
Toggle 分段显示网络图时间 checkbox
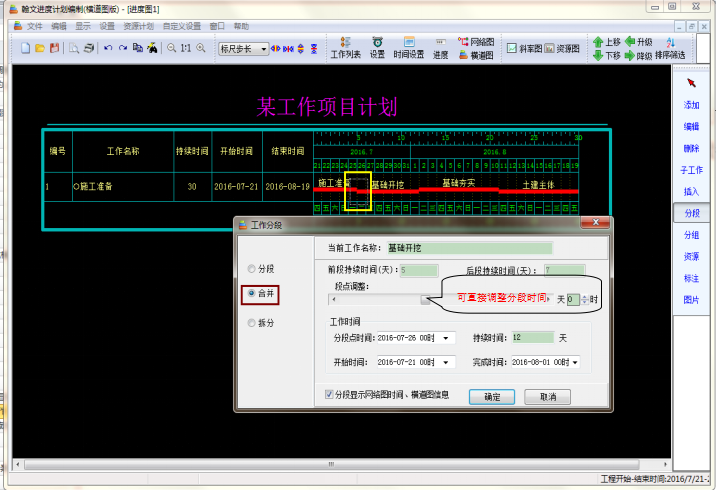coord(330,395)
